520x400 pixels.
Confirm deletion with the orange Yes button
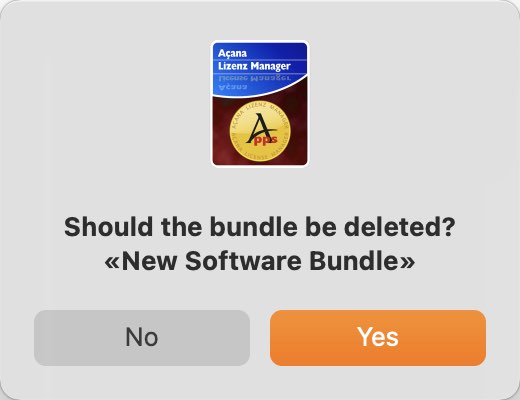click(378, 338)
